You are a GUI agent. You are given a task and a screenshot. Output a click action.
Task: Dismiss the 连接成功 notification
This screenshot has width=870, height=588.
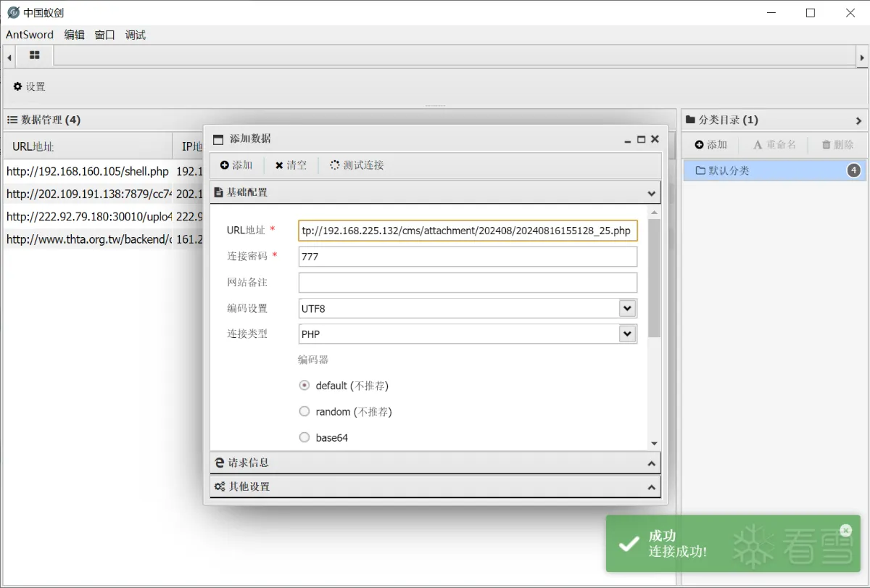point(845,530)
